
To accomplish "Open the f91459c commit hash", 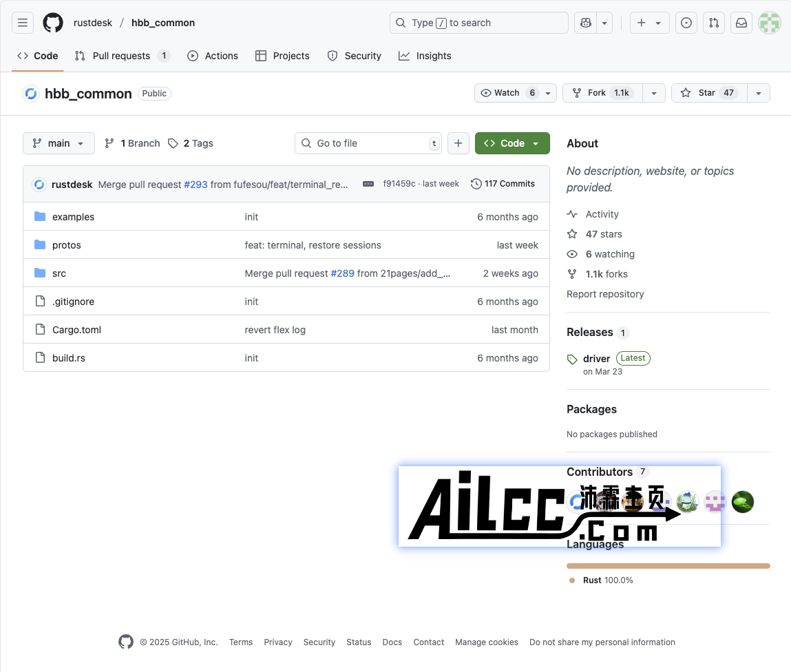I will pos(399,184).
